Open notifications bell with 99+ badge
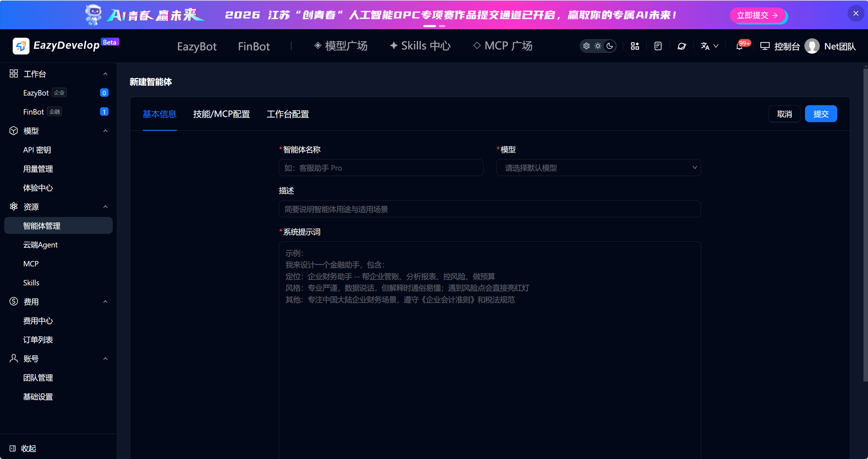 (x=739, y=46)
